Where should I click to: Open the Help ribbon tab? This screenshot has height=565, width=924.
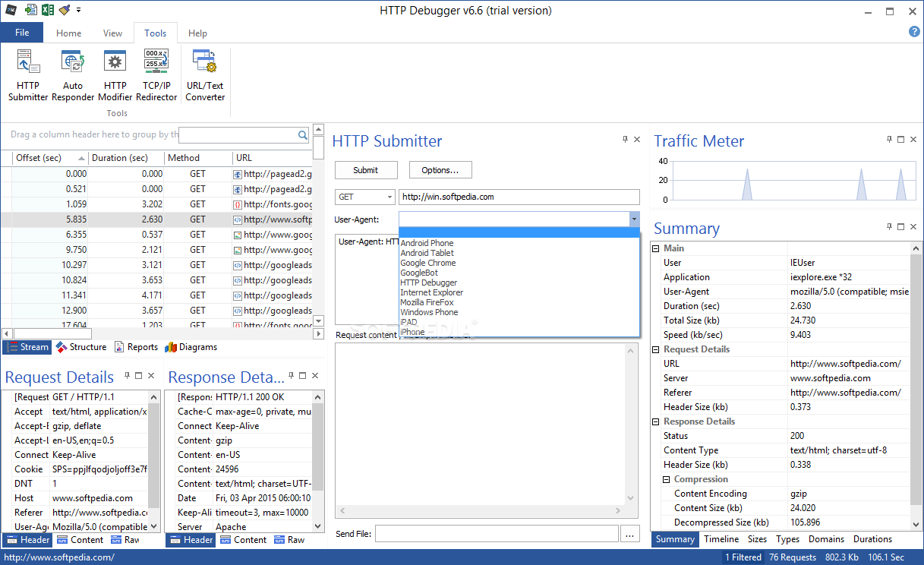tap(197, 33)
